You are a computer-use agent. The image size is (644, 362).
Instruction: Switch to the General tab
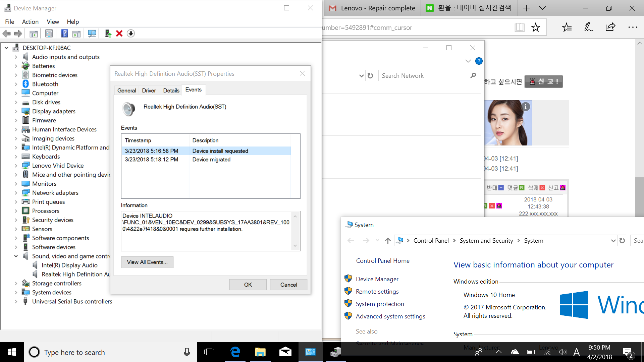(126, 90)
